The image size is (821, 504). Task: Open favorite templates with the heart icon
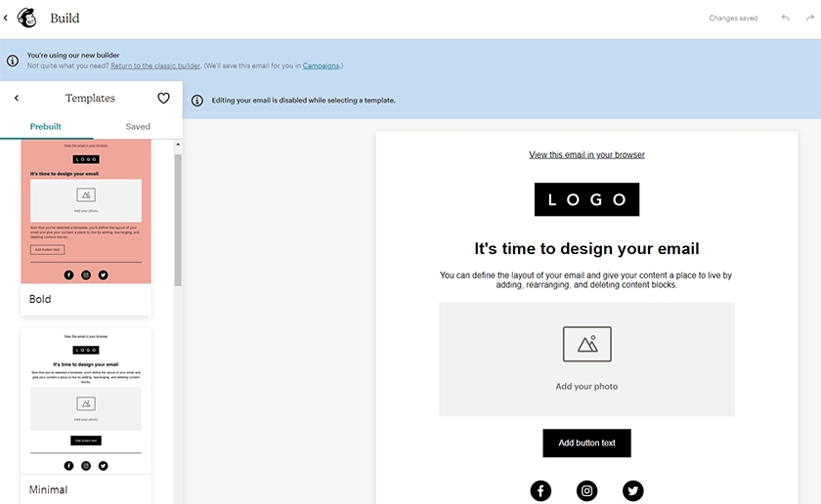(x=163, y=98)
